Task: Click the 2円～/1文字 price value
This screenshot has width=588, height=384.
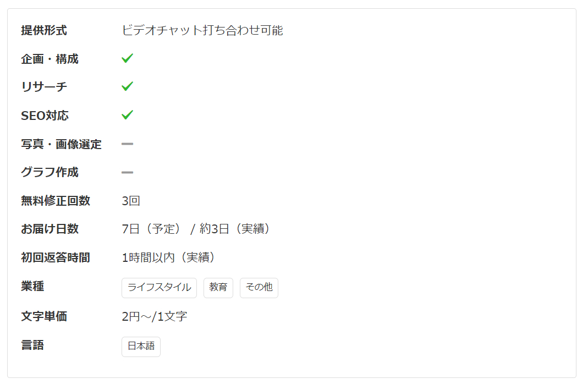Action: pyautogui.click(x=155, y=316)
